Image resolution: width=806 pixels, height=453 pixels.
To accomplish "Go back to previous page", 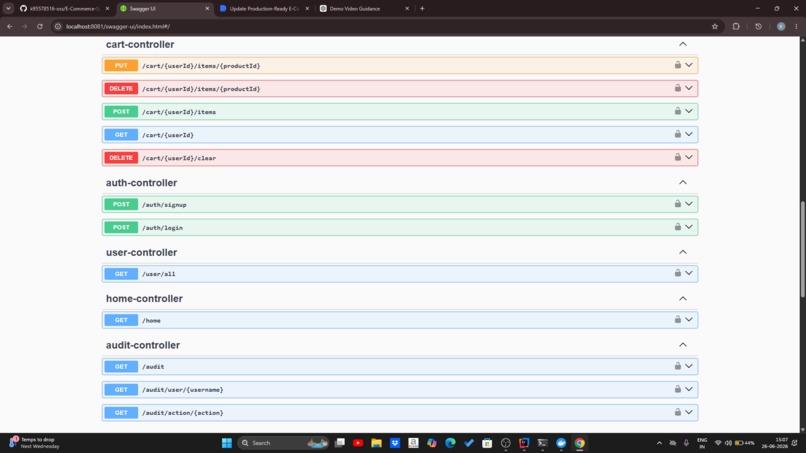I will pos(10,26).
